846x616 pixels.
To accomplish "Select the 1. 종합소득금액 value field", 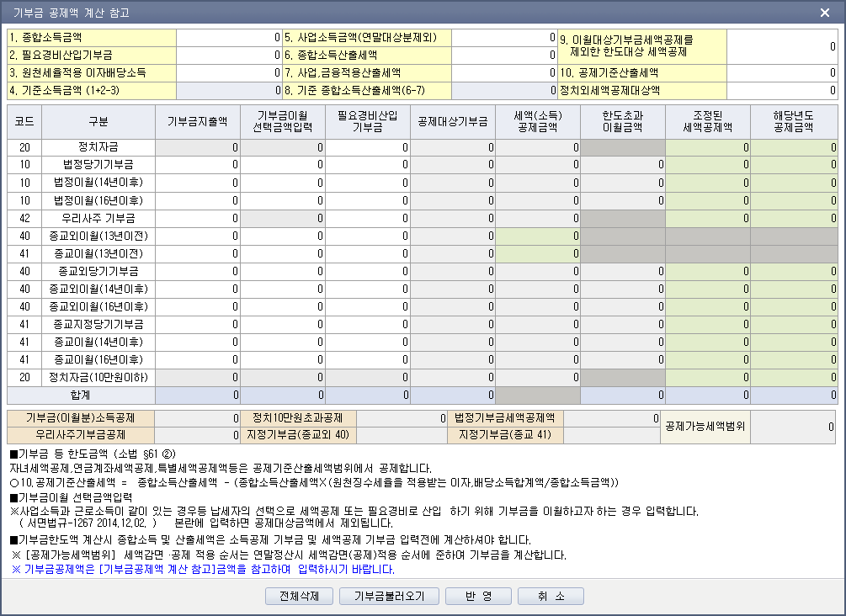I will coord(229,38).
